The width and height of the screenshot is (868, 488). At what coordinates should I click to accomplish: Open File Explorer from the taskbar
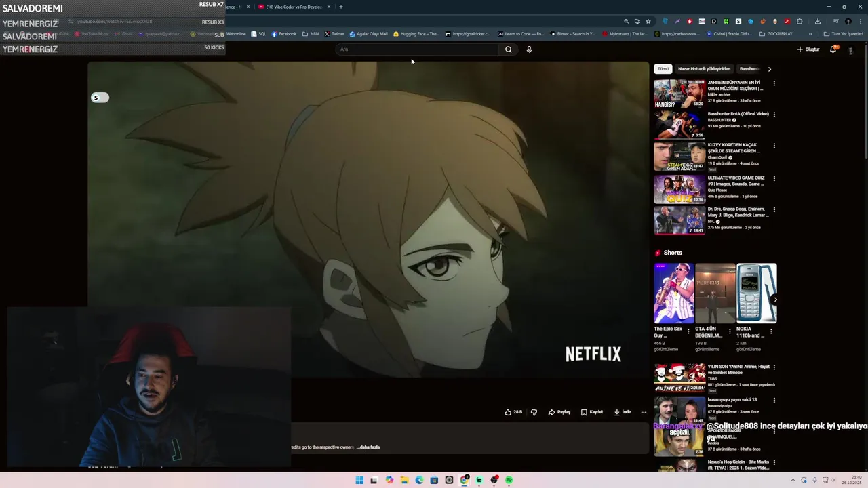[404, 480]
